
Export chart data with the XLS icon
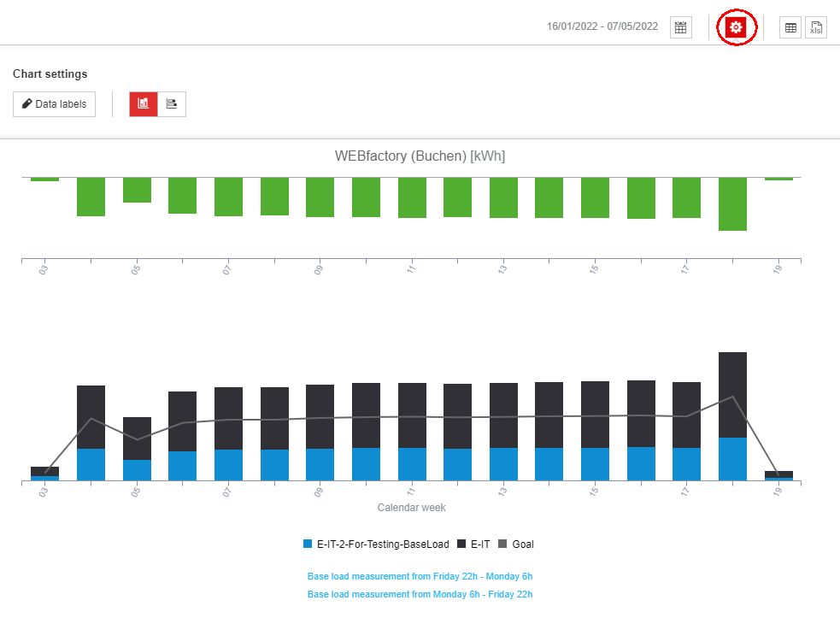click(816, 27)
